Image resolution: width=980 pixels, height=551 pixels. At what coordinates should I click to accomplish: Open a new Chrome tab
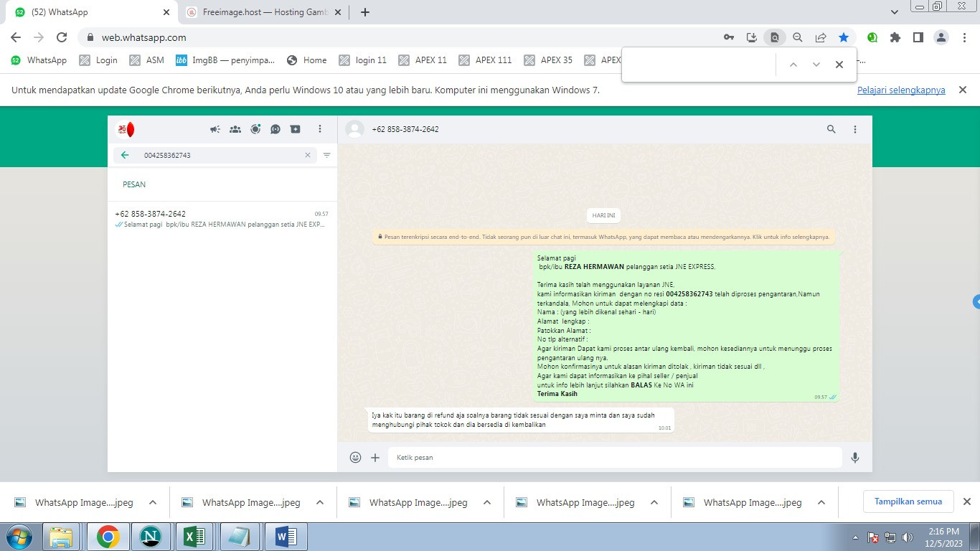[365, 12]
